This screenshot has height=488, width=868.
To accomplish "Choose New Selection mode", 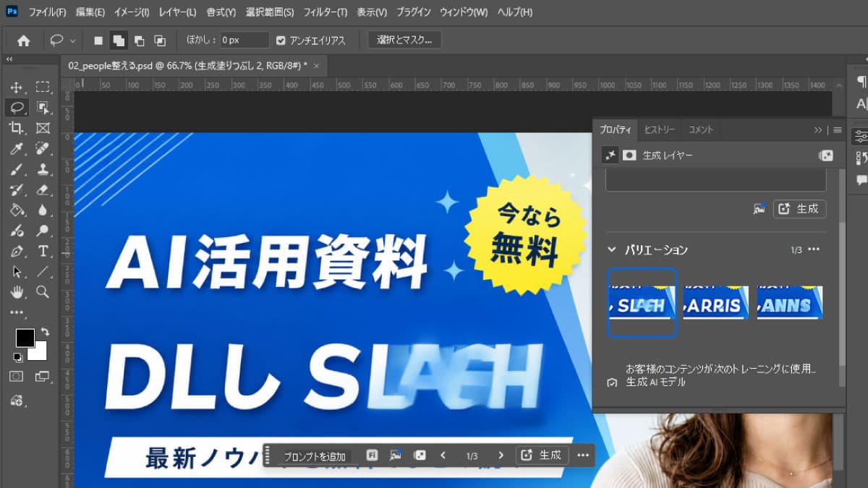I will (98, 40).
